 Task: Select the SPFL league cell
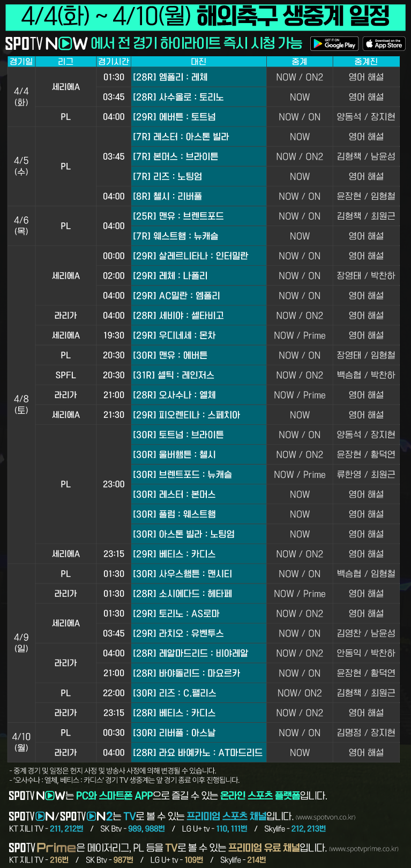(x=65, y=375)
